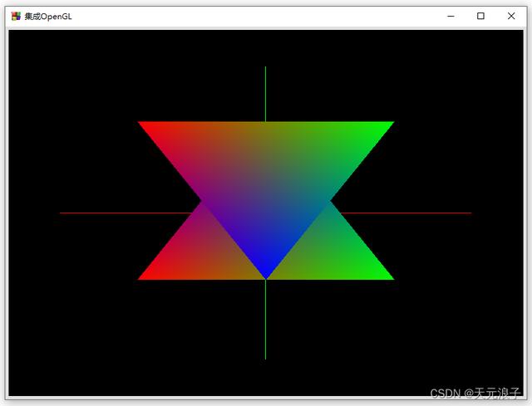Maximize the 集成OpenGL window
The width and height of the screenshot is (532, 406).
[x=480, y=17]
